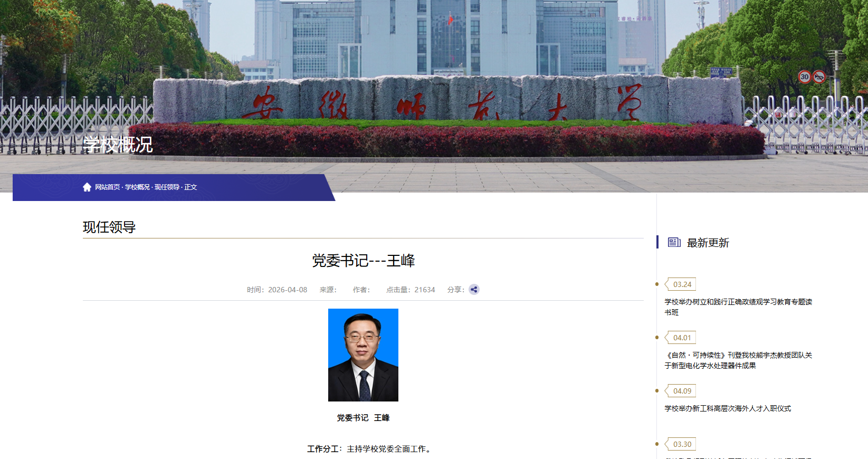Click the 03.30 date tag
The width and height of the screenshot is (868, 459).
pyautogui.click(x=681, y=444)
